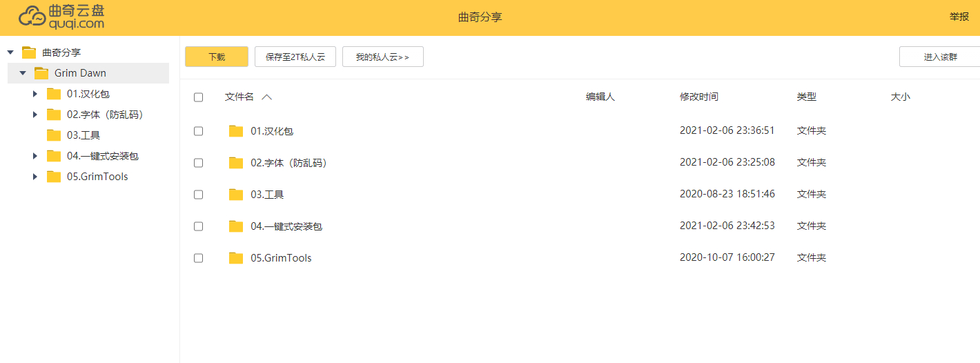The image size is (980, 363).
Task: Open 02.字体（防乱码）name in file list
Action: click(x=288, y=163)
